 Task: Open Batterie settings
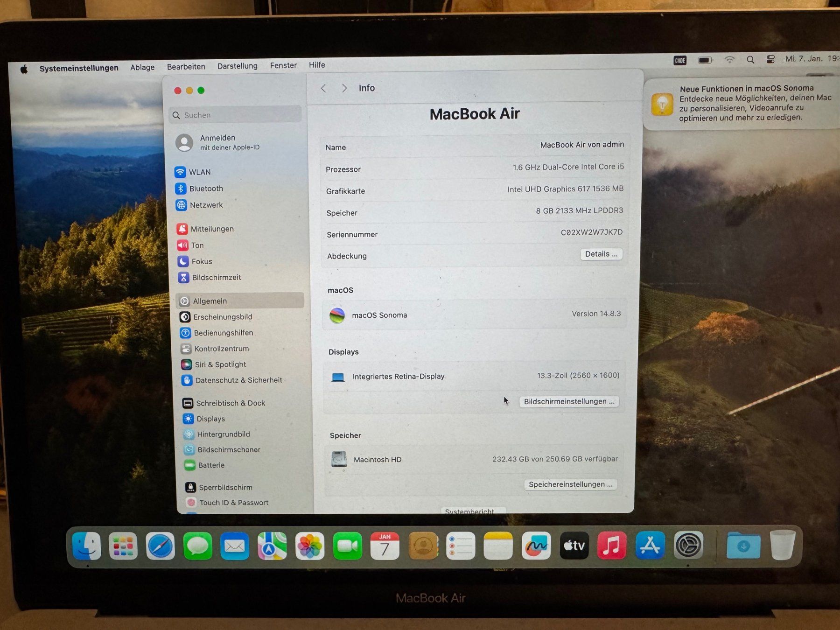[204, 465]
